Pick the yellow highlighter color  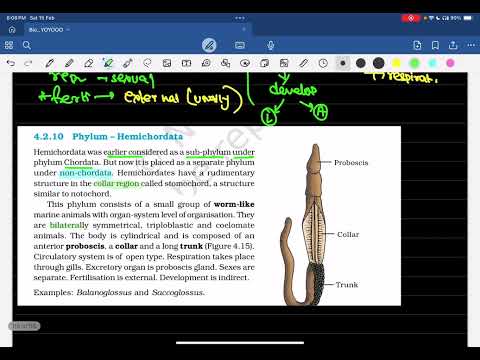[396, 63]
